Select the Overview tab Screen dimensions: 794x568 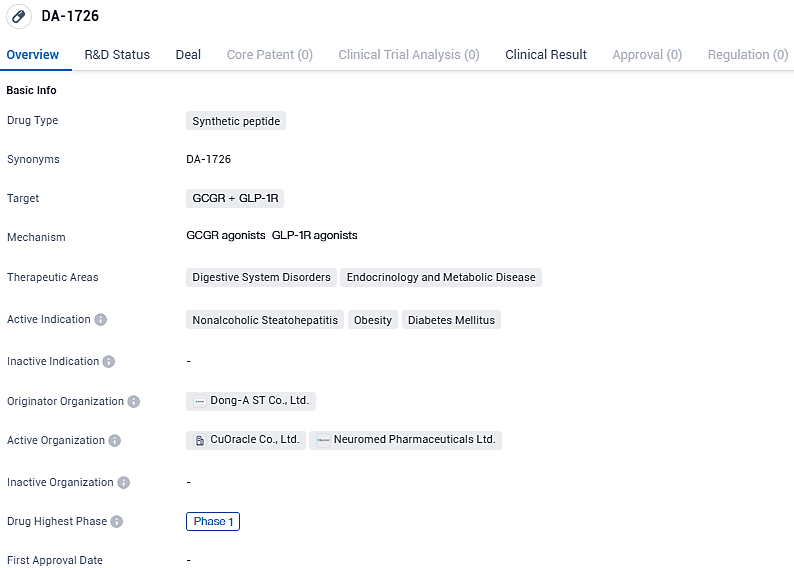click(x=33, y=55)
